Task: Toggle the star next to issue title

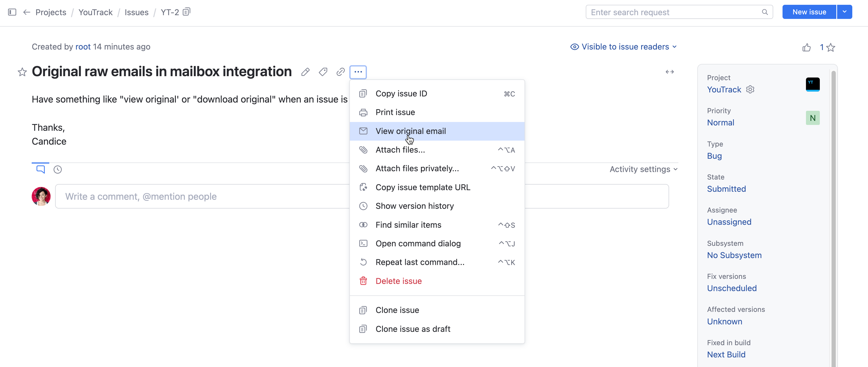Action: pos(22,72)
